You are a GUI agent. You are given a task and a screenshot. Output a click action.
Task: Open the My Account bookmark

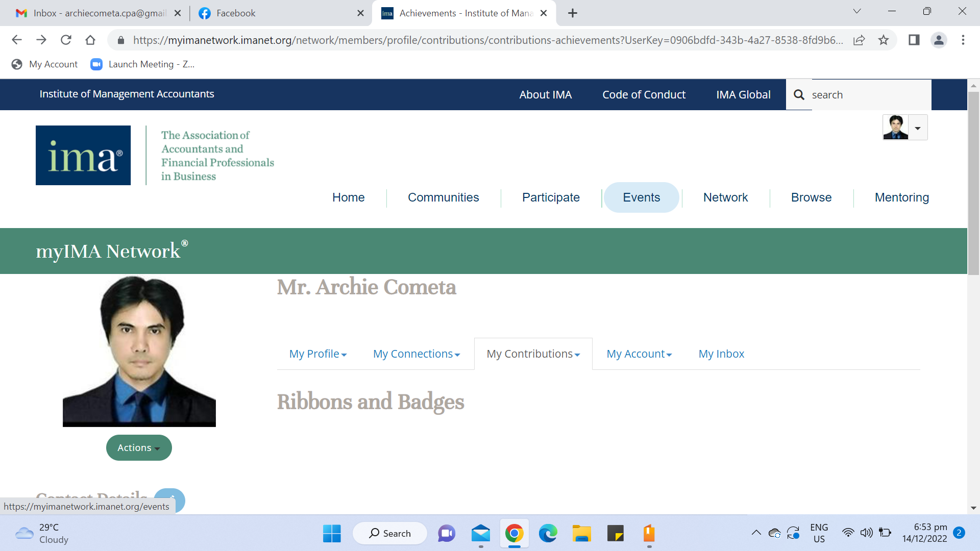pos(45,64)
